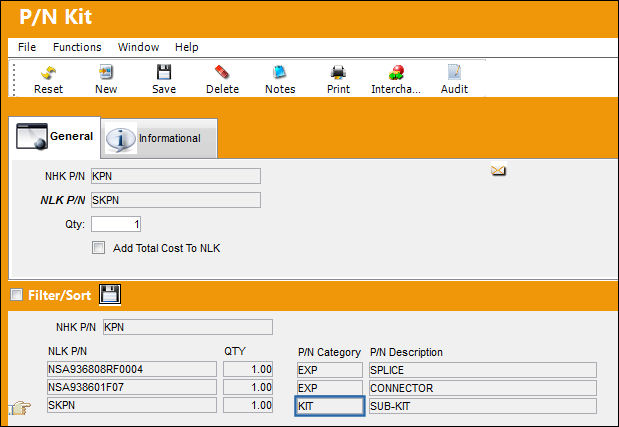Open the Functions menu

[x=77, y=47]
